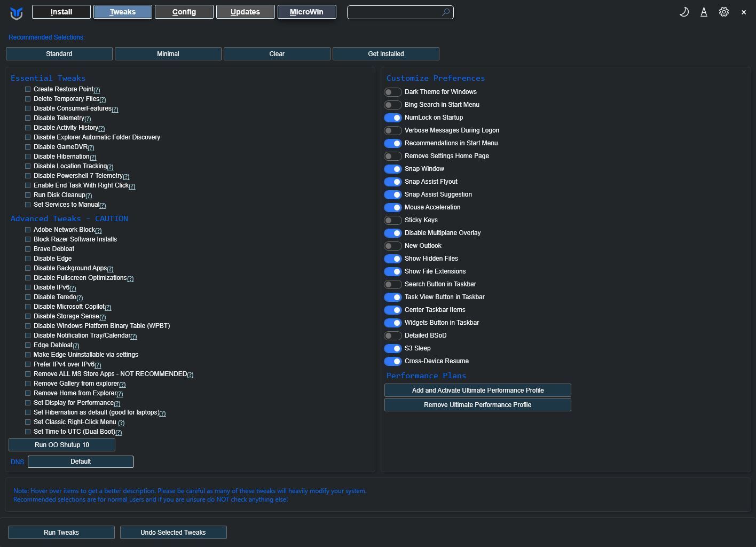
Task: Click the font scaling letter icon
Action: tap(704, 12)
